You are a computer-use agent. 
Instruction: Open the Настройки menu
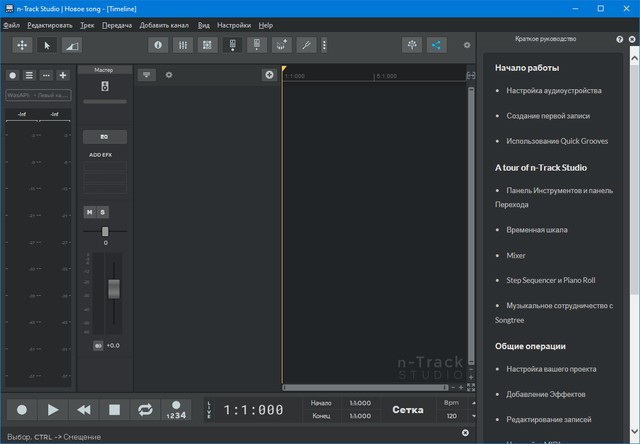[x=234, y=24]
